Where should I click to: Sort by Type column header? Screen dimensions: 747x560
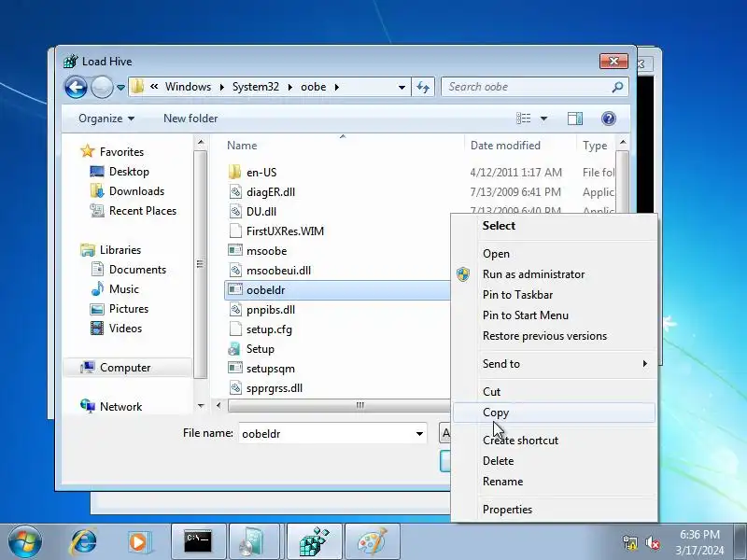595,146
